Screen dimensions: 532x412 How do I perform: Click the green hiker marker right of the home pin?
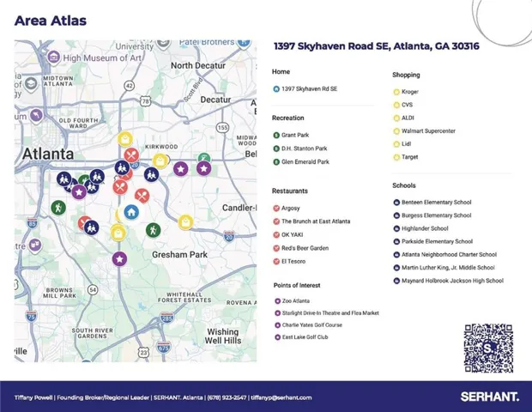pos(153,230)
